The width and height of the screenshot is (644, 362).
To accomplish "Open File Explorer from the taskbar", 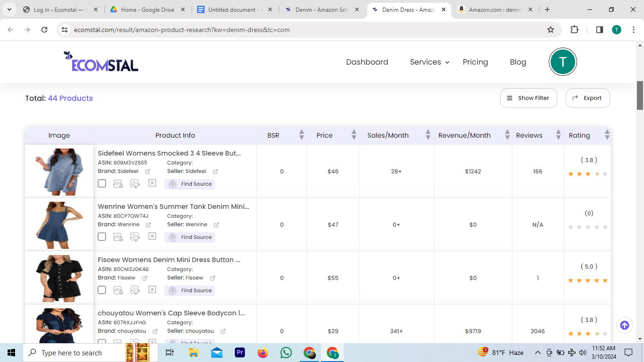I will point(193,353).
